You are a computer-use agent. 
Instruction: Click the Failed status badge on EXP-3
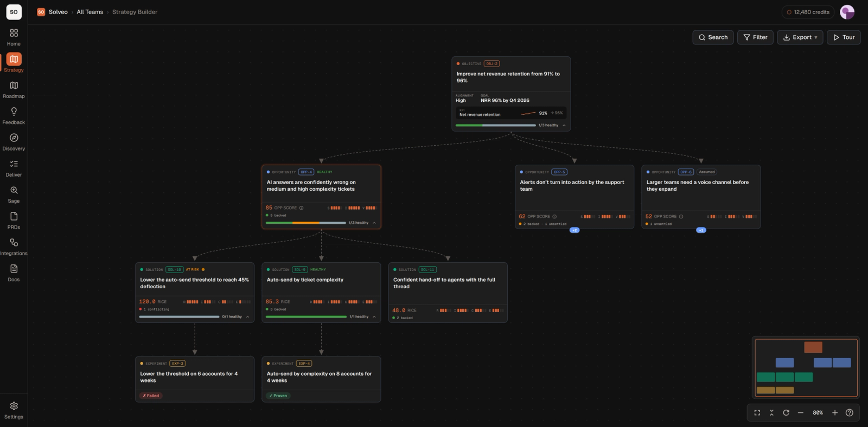(151, 396)
